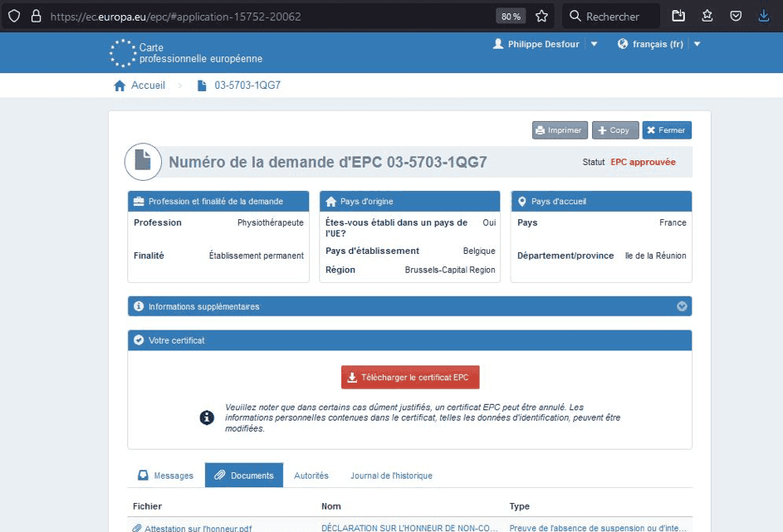Bookmark this page with the star icon

[541, 16]
